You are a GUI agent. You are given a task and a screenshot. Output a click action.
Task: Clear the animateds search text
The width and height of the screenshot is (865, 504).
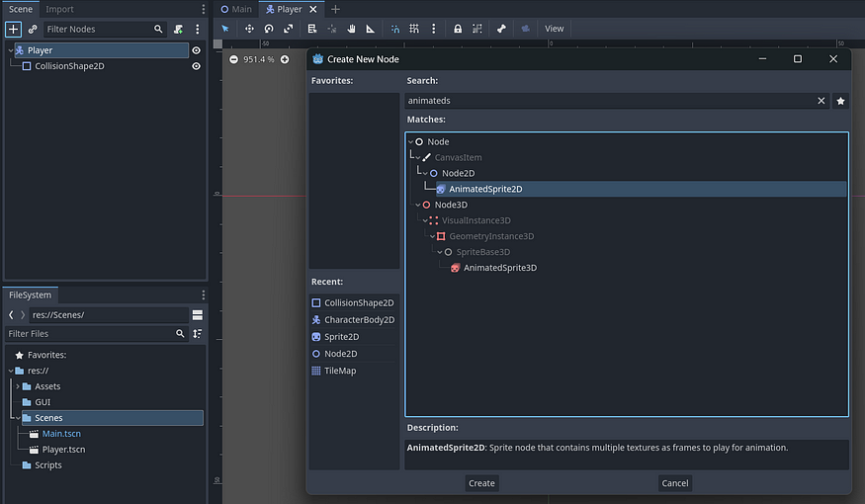pyautogui.click(x=821, y=101)
